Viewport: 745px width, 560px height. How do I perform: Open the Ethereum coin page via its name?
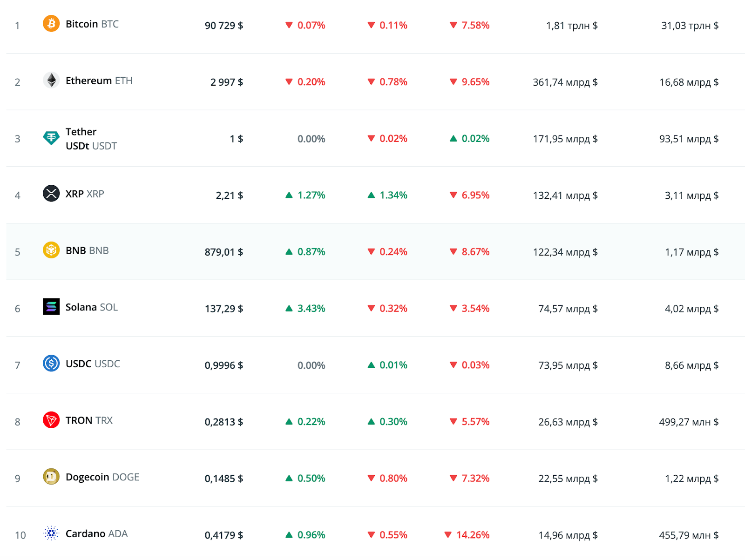tap(88, 80)
